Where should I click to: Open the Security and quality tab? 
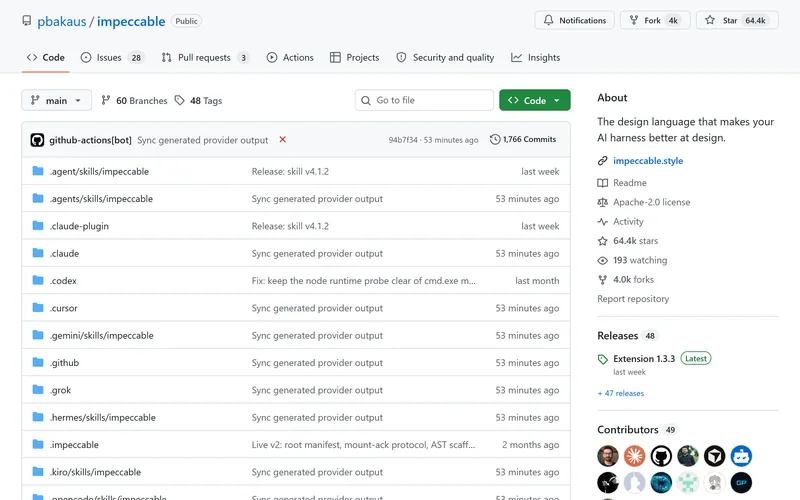(445, 58)
